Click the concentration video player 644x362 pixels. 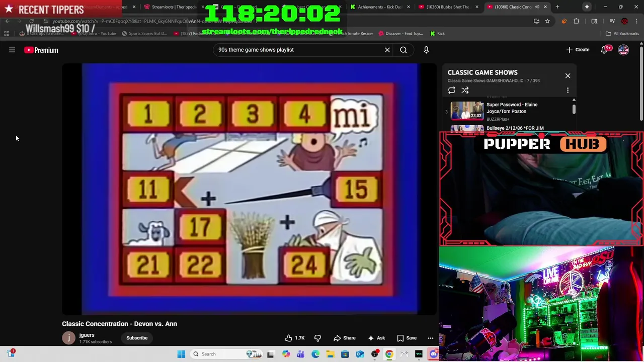pos(250,189)
